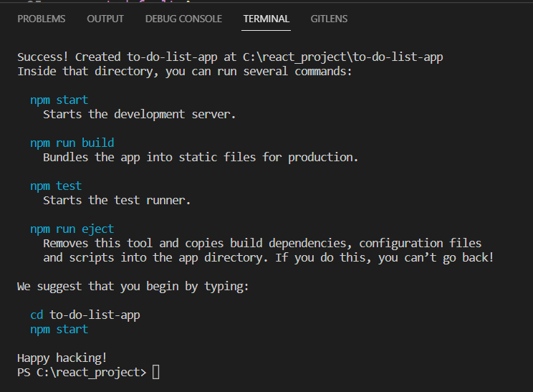This screenshot has height=392, width=533.
Task: Click the "npm run eject" command text
Action: click(x=72, y=229)
